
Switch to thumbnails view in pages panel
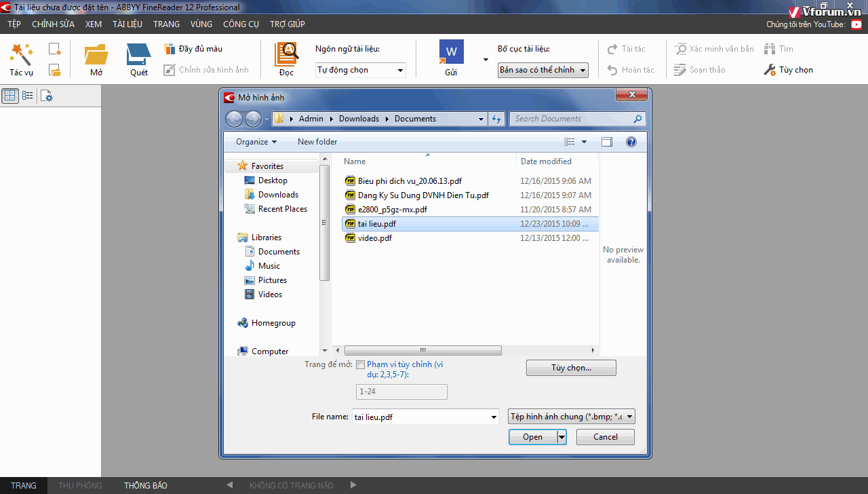click(10, 96)
